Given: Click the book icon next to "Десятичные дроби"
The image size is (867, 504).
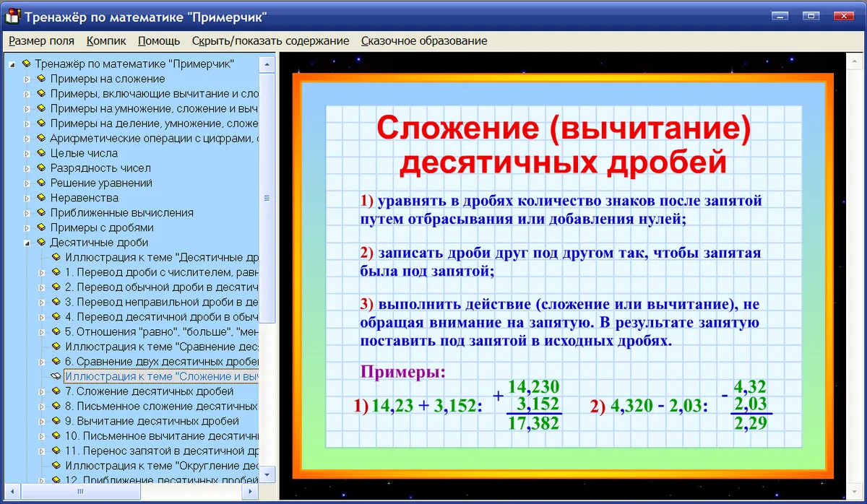Looking at the screenshot, I should 40,243.
